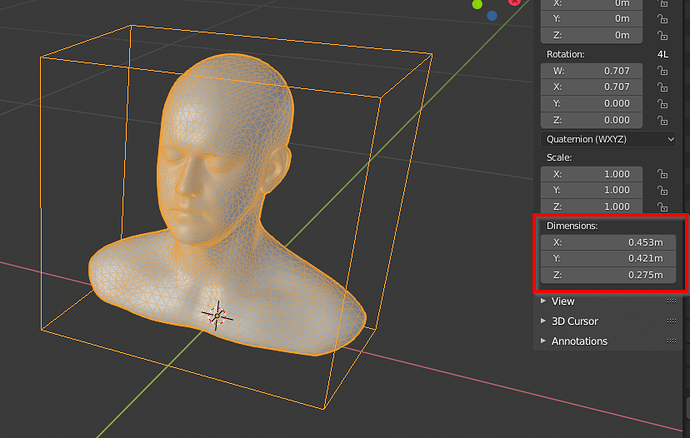Click the View panel drag grip
This screenshot has width=690, height=438.
(x=672, y=301)
